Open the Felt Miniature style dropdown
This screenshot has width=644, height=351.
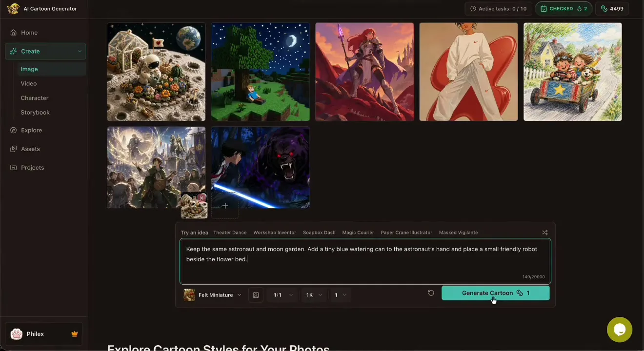point(213,295)
